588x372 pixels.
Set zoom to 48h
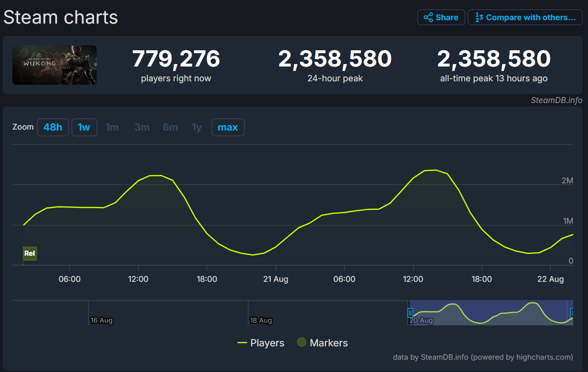pos(53,128)
